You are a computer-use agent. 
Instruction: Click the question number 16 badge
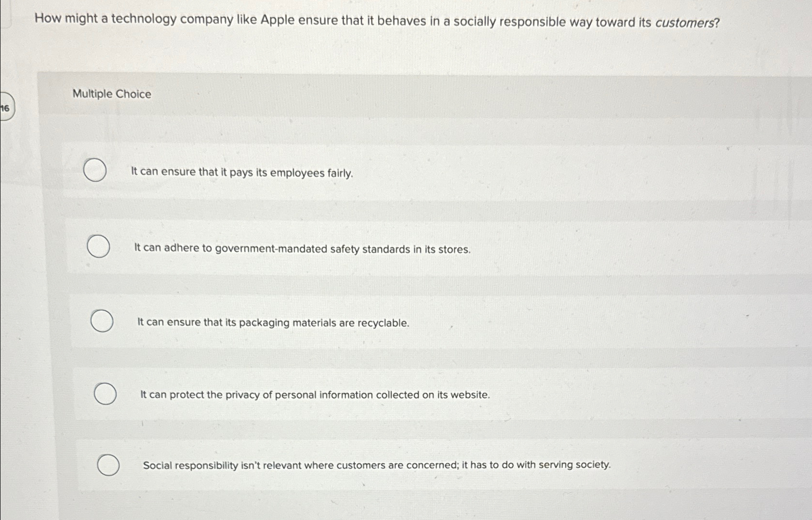click(5, 108)
